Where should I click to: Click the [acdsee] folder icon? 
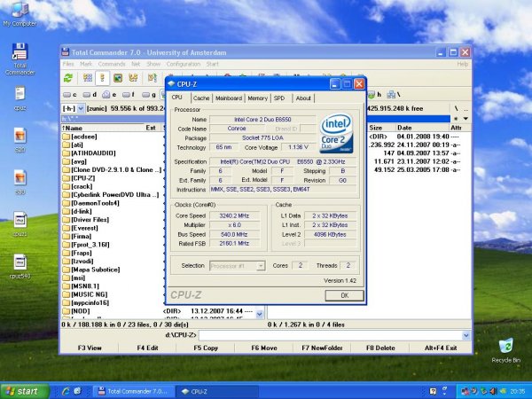66,137
